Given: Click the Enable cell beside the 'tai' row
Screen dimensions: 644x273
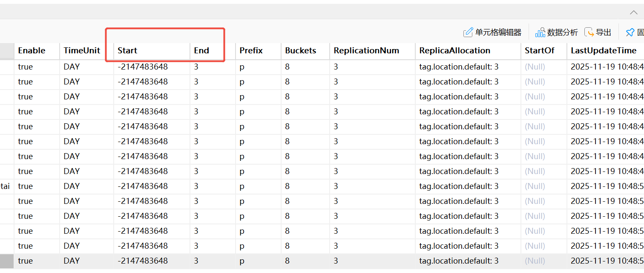Looking at the screenshot, I should (26, 186).
